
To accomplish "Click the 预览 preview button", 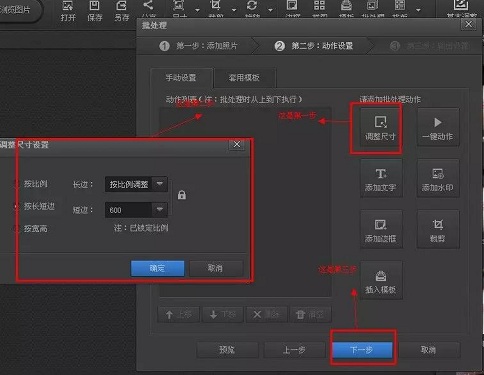I will [x=227, y=350].
